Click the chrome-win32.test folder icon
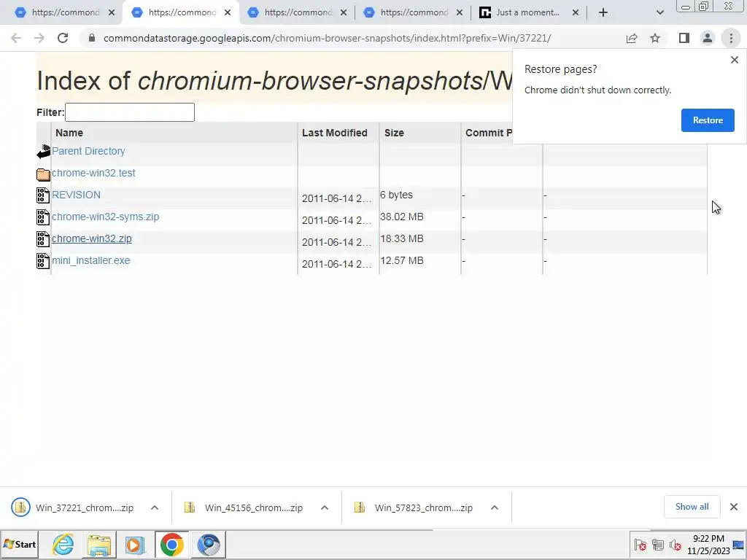 (43, 174)
